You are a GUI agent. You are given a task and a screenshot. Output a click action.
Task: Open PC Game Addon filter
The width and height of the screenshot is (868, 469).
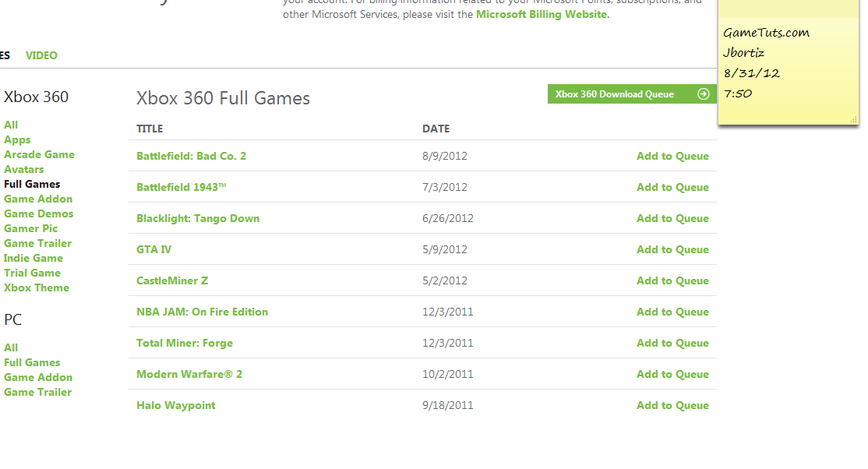click(x=38, y=377)
